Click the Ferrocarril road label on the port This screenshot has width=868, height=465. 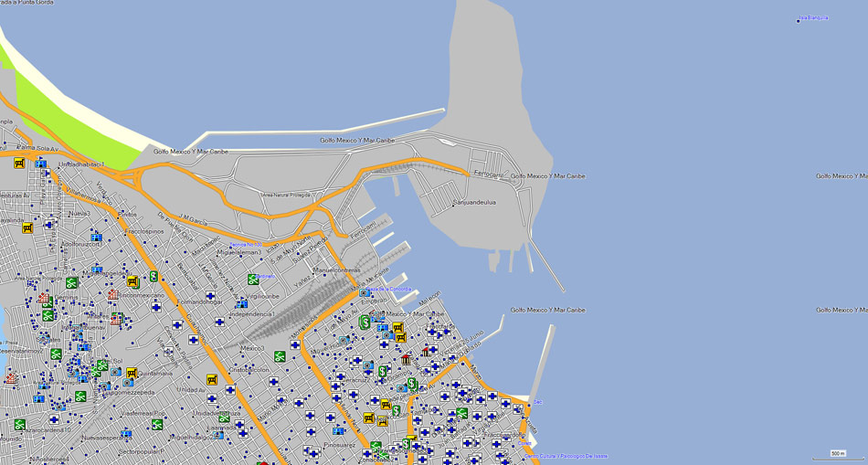click(x=488, y=173)
